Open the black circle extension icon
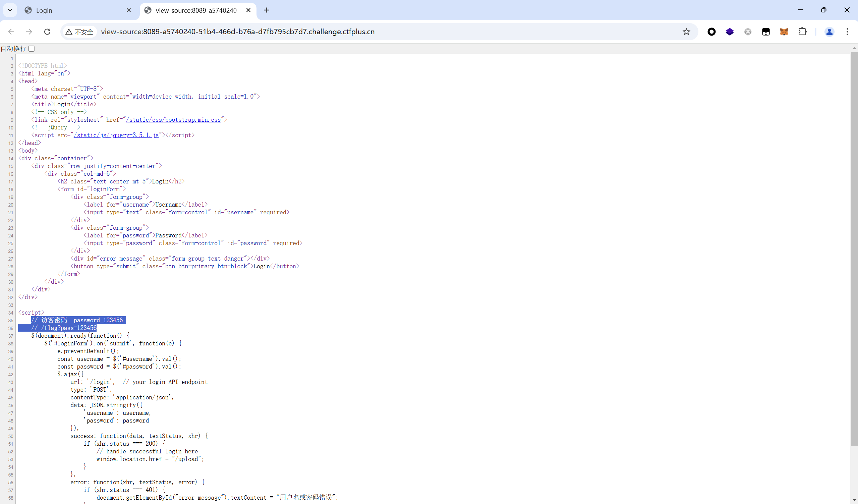 click(711, 32)
